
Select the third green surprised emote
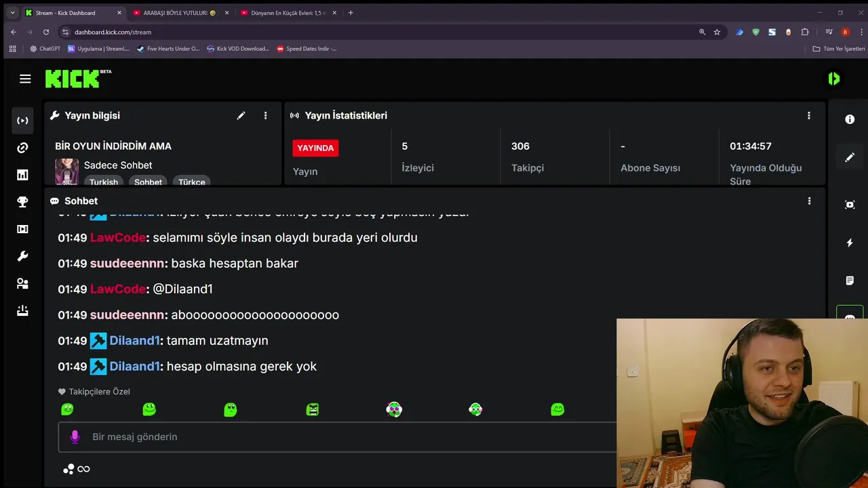[x=231, y=409]
